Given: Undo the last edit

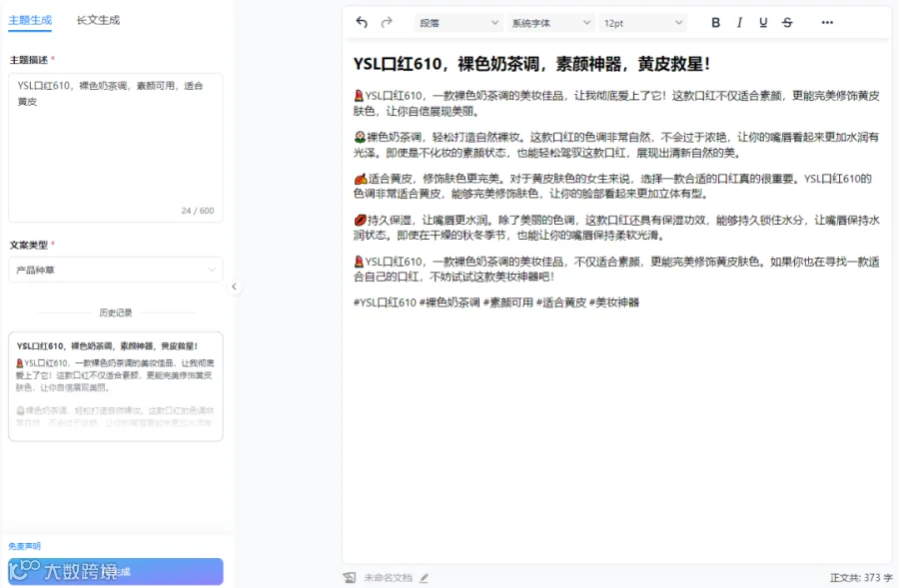Looking at the screenshot, I should [362, 22].
